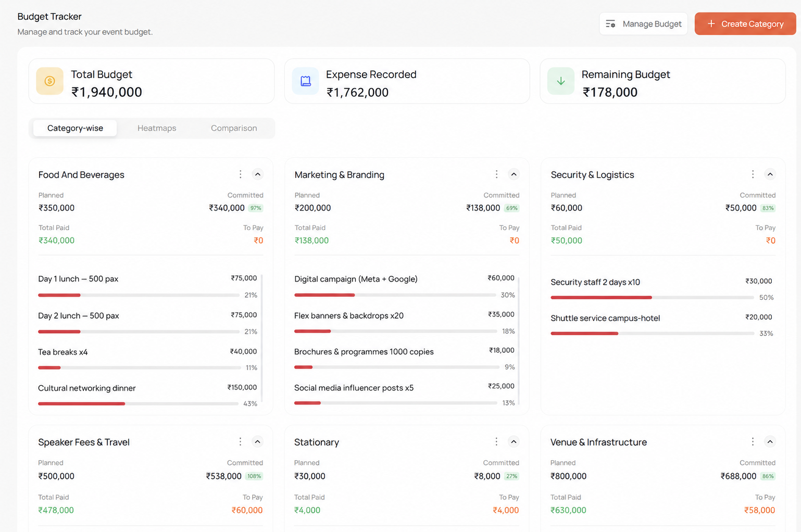Click ₹340,000 Total Paid in Food And Beverages
This screenshot has width=801, height=532.
coord(56,240)
